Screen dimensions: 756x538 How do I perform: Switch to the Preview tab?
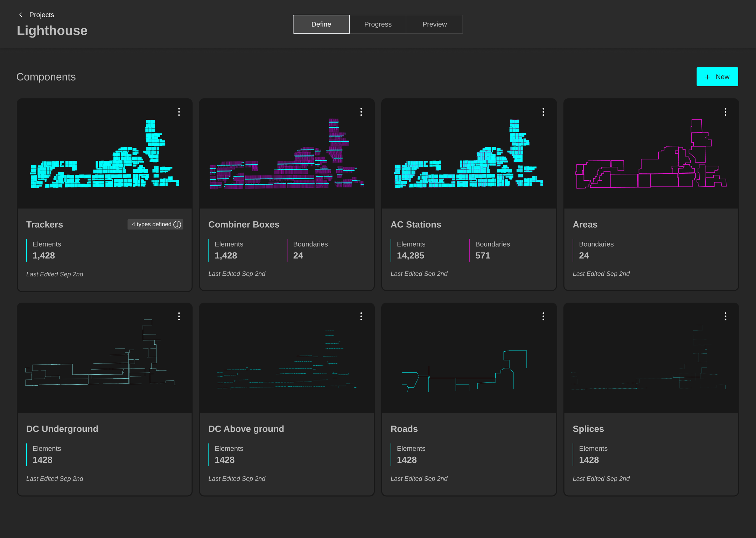(434, 24)
